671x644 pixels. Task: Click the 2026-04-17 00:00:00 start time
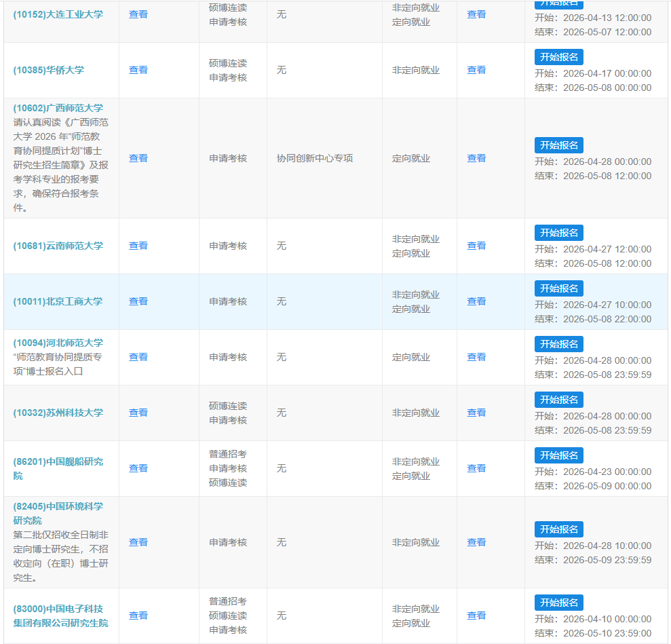tap(607, 73)
